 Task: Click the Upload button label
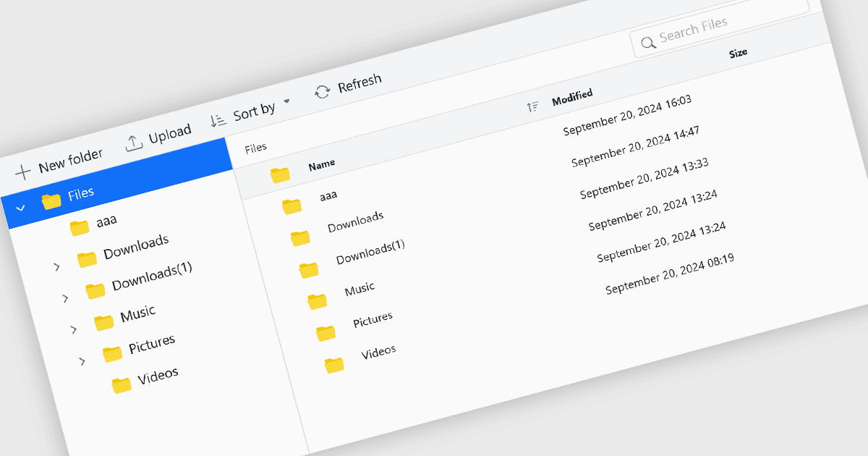click(170, 134)
